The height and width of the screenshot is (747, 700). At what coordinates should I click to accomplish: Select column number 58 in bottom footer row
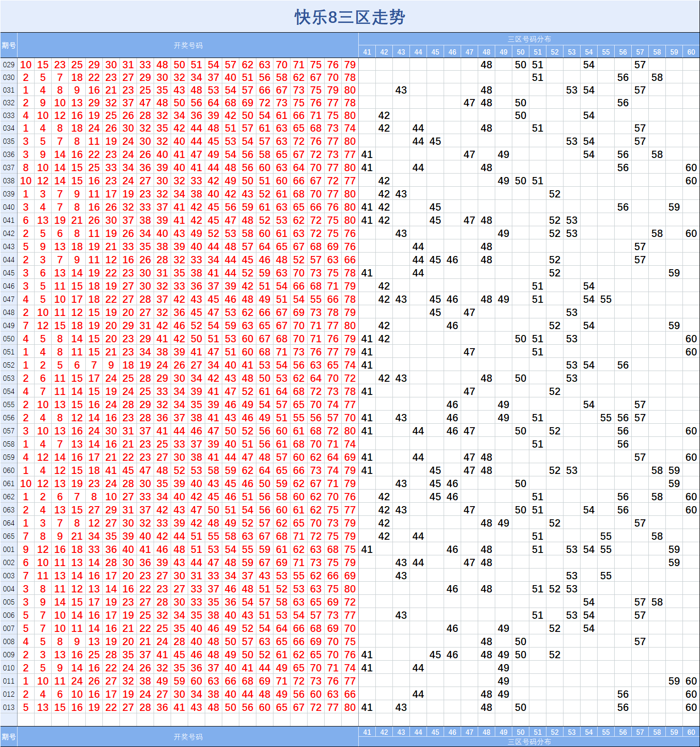click(657, 732)
